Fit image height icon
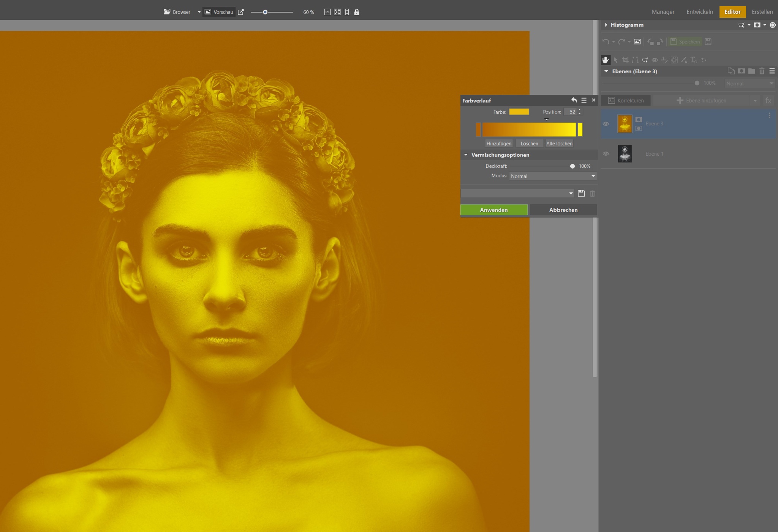Image resolution: width=778 pixels, height=532 pixels. point(347,12)
